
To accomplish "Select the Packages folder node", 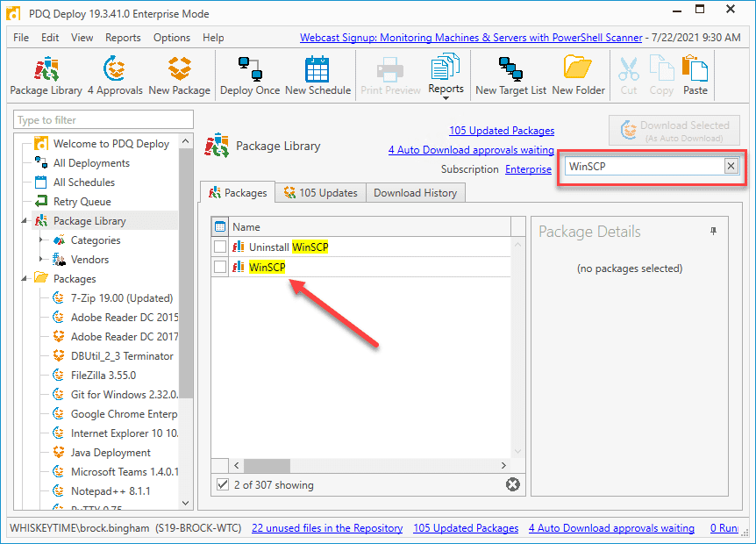I will click(x=75, y=279).
